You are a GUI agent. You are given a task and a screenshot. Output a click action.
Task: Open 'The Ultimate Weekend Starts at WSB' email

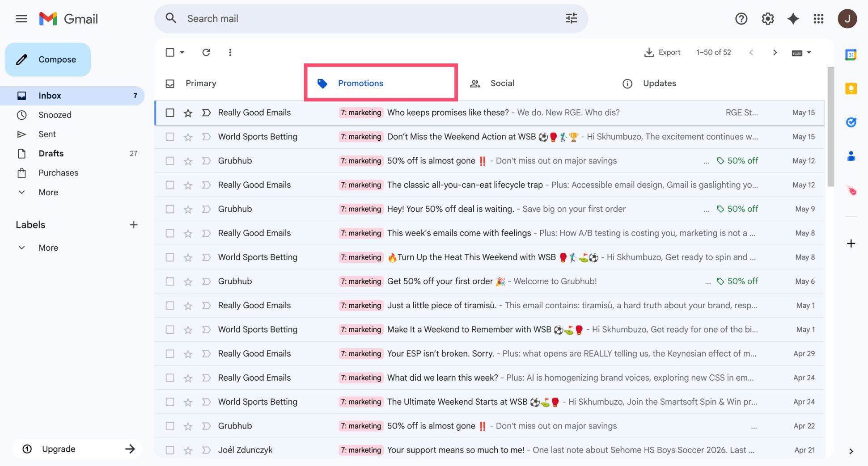point(490,402)
